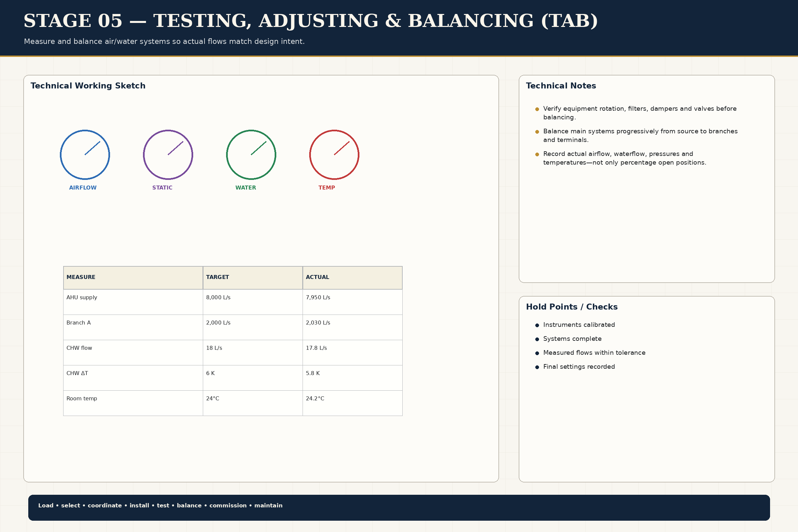Click the Systems complete check item
The image size is (798, 532).
pos(572,339)
